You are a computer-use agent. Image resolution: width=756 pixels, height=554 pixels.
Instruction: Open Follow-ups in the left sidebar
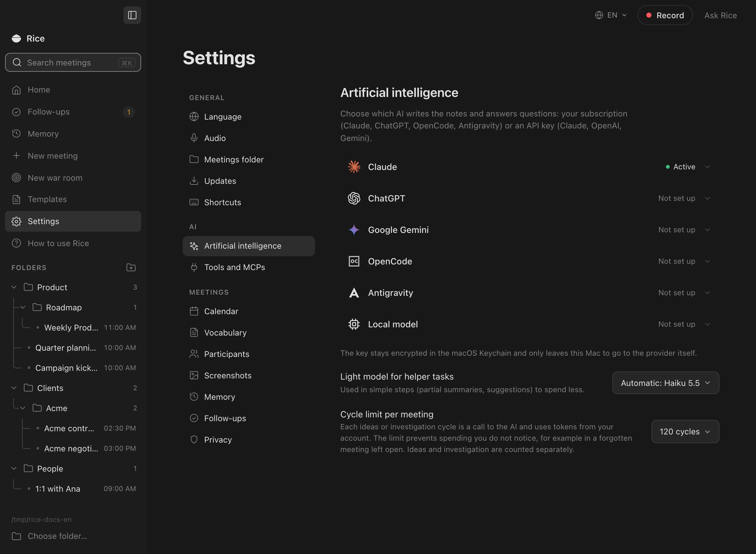pyautogui.click(x=73, y=112)
